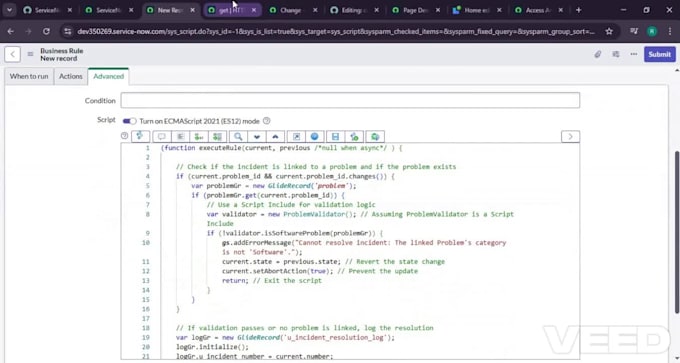This screenshot has height=363, width=680.
Task: Reload the browser page
Action: 46,31
